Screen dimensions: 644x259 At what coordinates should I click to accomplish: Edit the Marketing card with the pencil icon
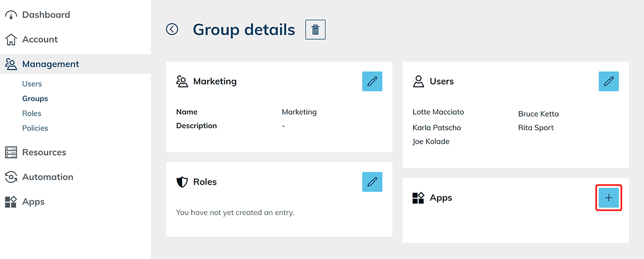[x=372, y=81]
